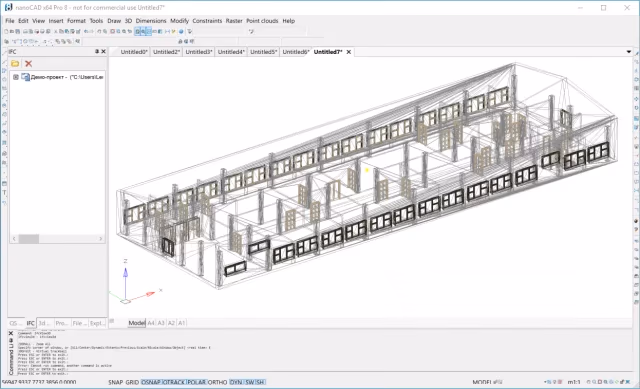This screenshot has height=389, width=640.
Task: Open the Format menu
Action: click(x=76, y=21)
